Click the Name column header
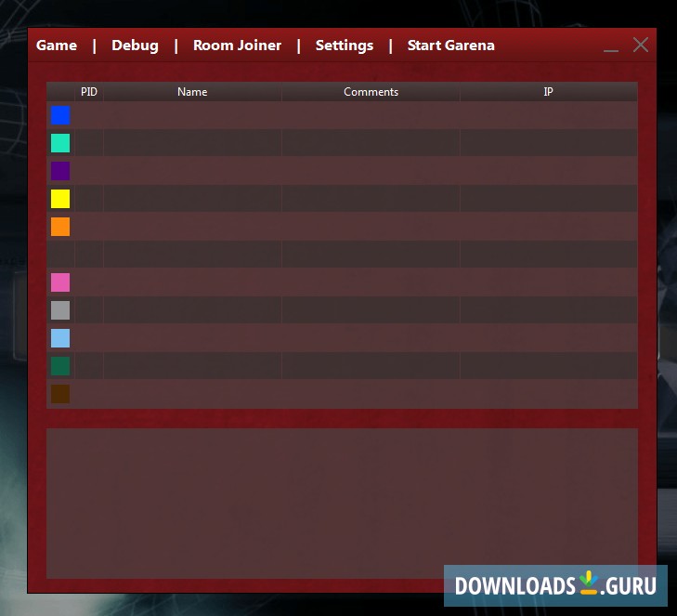Image resolution: width=677 pixels, height=616 pixels. [192, 92]
